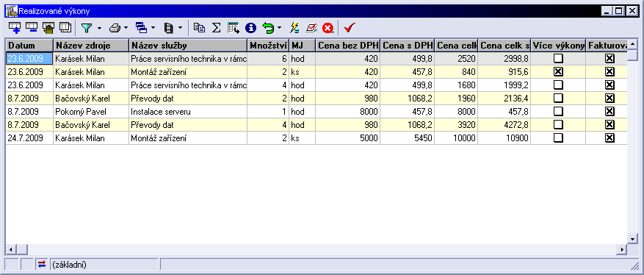This screenshot has width=644, height=275.
Task: Click the vertical scrollbar up arrow
Action: point(632,43)
